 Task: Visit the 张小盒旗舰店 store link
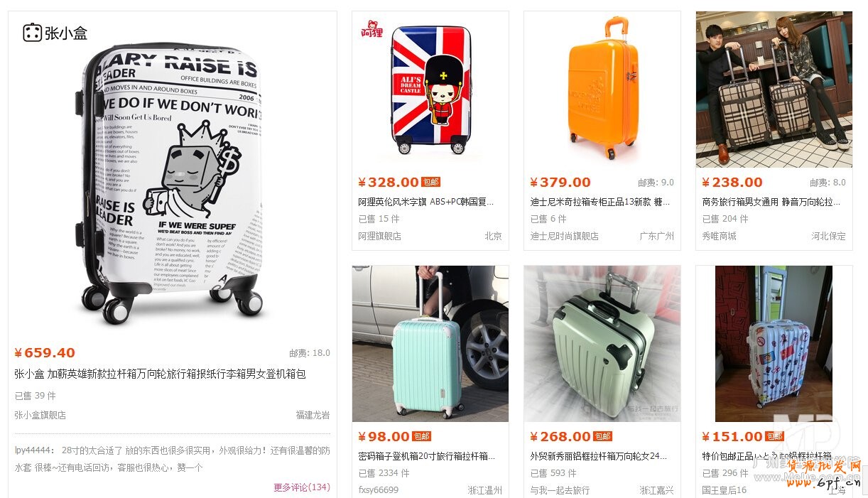40,415
